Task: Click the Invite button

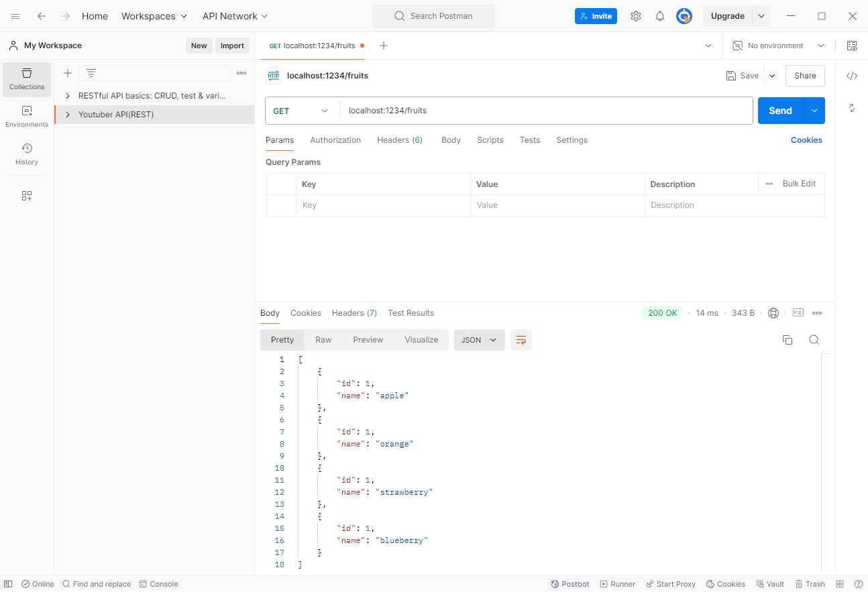Action: coord(596,16)
